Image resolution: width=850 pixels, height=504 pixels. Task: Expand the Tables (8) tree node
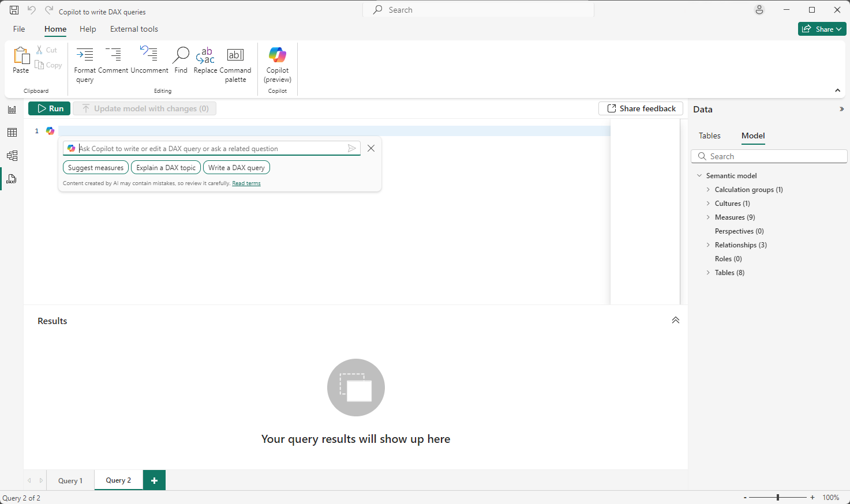[708, 273]
